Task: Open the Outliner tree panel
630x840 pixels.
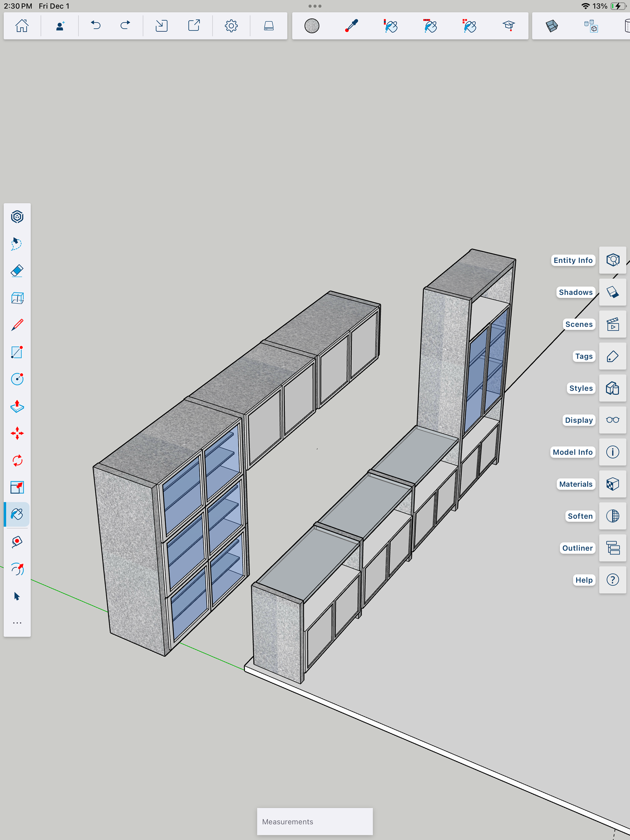Action: click(612, 548)
